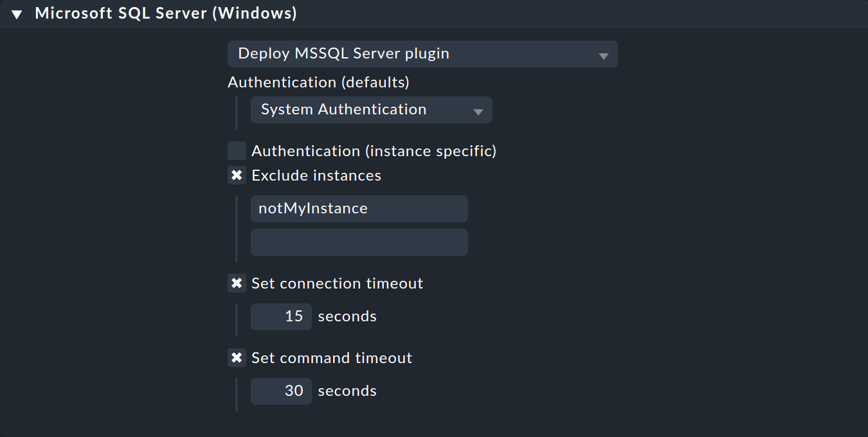The height and width of the screenshot is (437, 868).
Task: Open the System Authentication dropdown
Action: click(x=371, y=110)
